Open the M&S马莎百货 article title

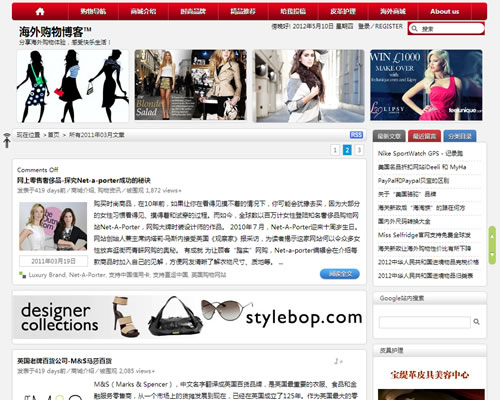[x=64, y=361]
